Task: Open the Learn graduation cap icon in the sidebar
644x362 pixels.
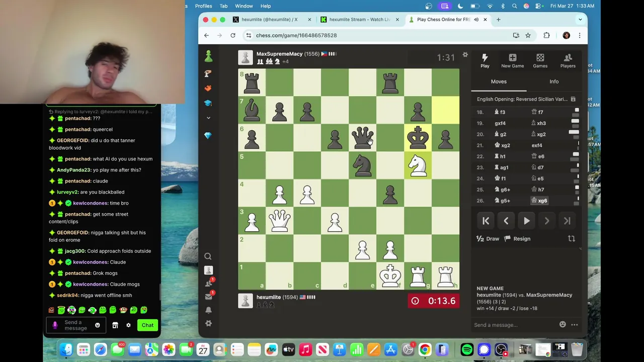Action: tap(208, 103)
